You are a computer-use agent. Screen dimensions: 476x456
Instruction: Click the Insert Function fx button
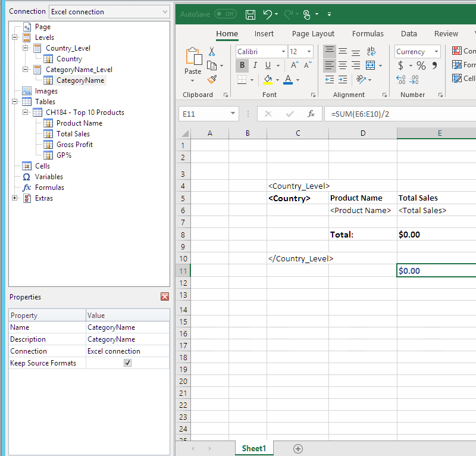pyautogui.click(x=311, y=114)
